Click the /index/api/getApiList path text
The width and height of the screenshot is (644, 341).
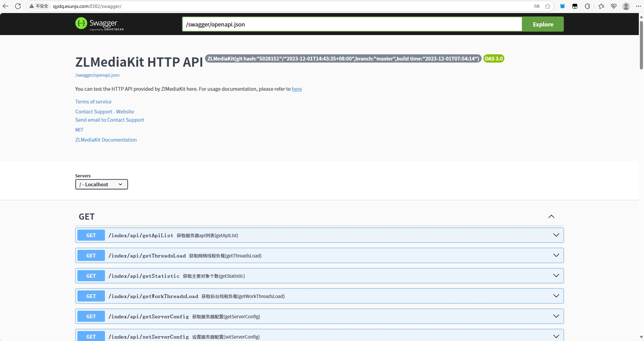141,235
